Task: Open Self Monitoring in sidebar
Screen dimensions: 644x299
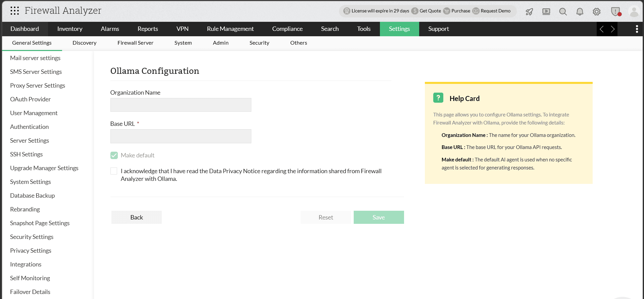Action: click(x=30, y=278)
